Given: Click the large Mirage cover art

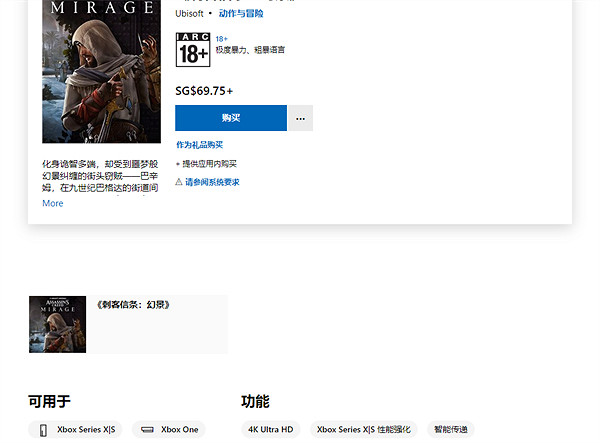Looking at the screenshot, I should (87, 70).
